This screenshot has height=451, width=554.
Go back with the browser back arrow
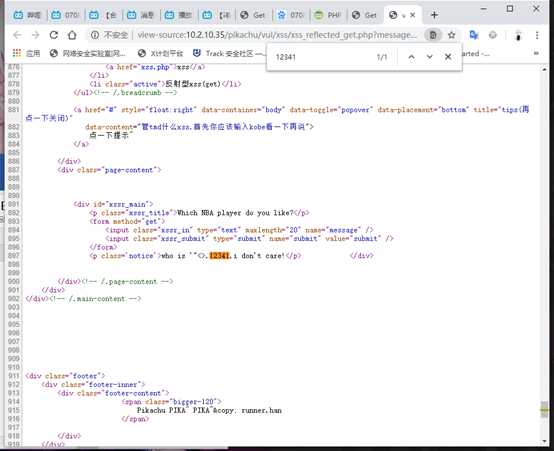(17, 35)
